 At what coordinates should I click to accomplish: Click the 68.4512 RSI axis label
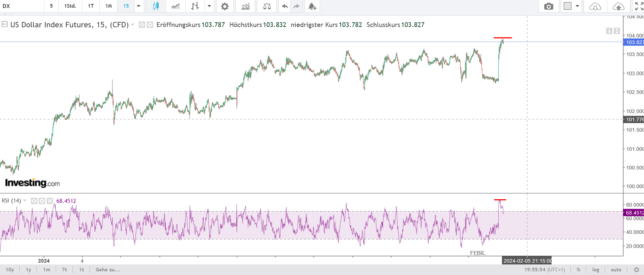(634, 213)
